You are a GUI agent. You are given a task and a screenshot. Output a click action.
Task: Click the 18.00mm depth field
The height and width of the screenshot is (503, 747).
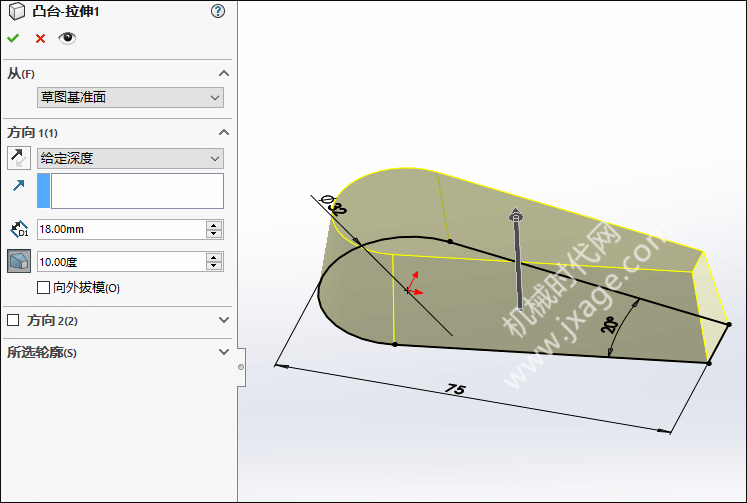coord(121,230)
